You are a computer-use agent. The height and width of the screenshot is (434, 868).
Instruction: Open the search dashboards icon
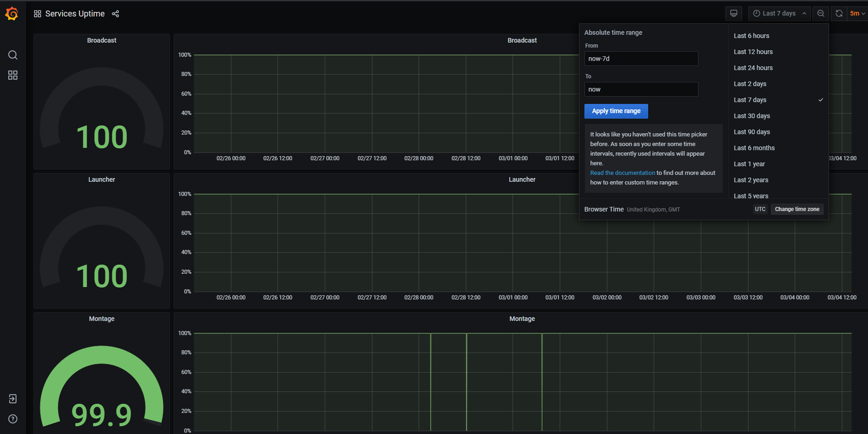[13, 55]
